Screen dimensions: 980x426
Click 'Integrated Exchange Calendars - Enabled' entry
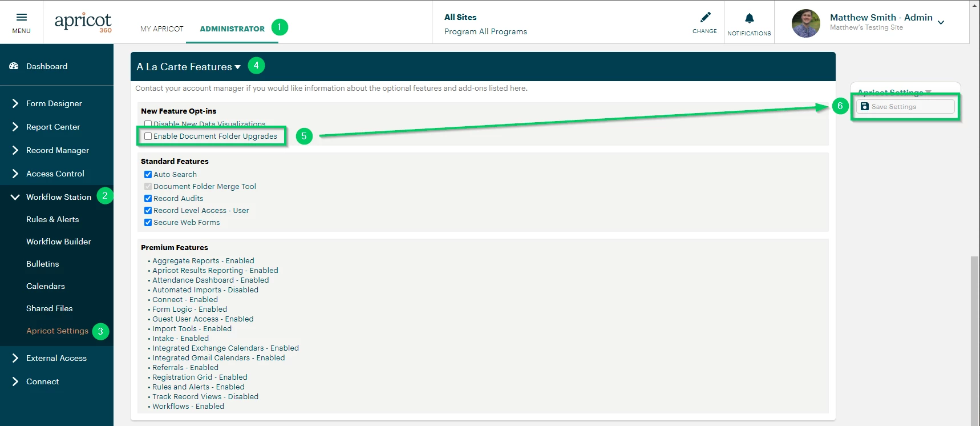(x=225, y=348)
